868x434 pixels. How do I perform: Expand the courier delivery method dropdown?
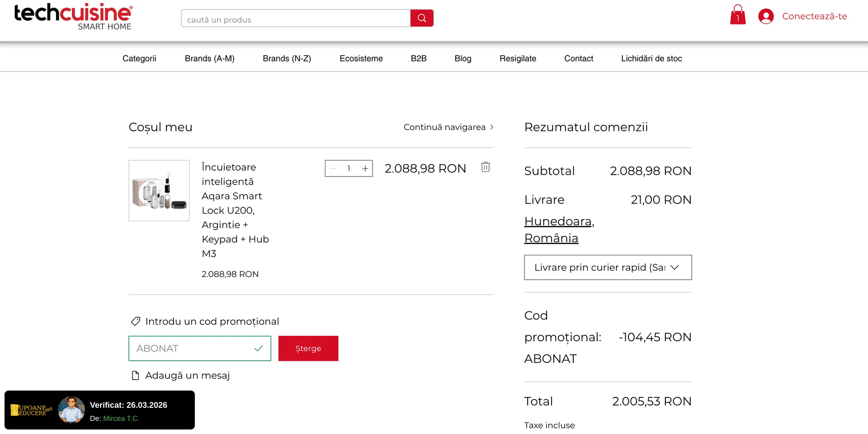[607, 267]
